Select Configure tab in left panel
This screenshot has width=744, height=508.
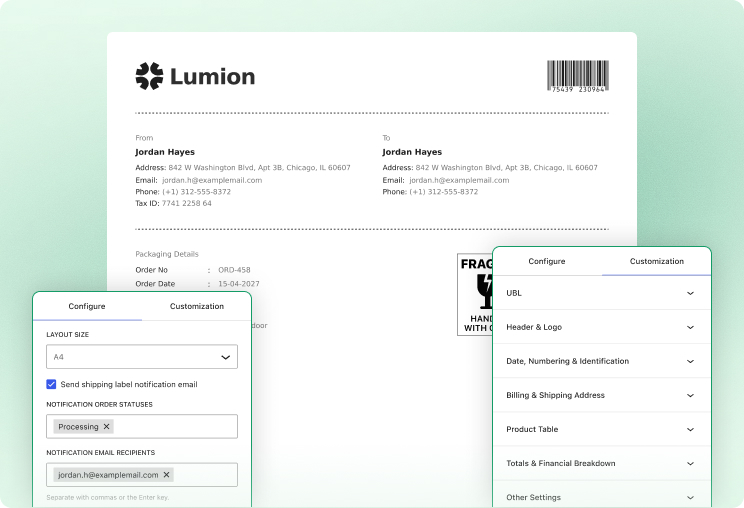click(87, 306)
